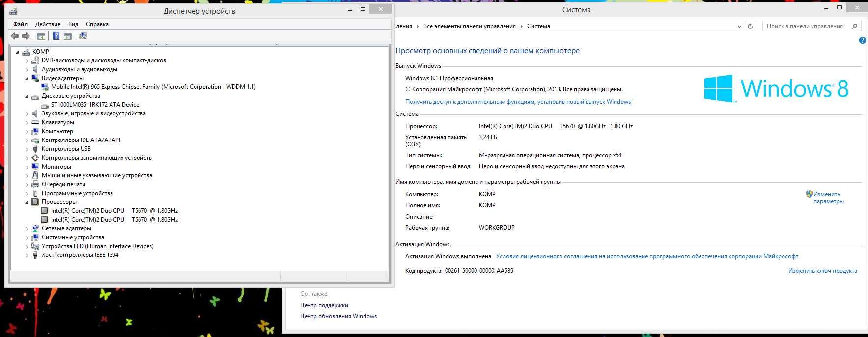Click the Back arrow in Device Manager toolbar
This screenshot has height=337, width=868.
15,36
